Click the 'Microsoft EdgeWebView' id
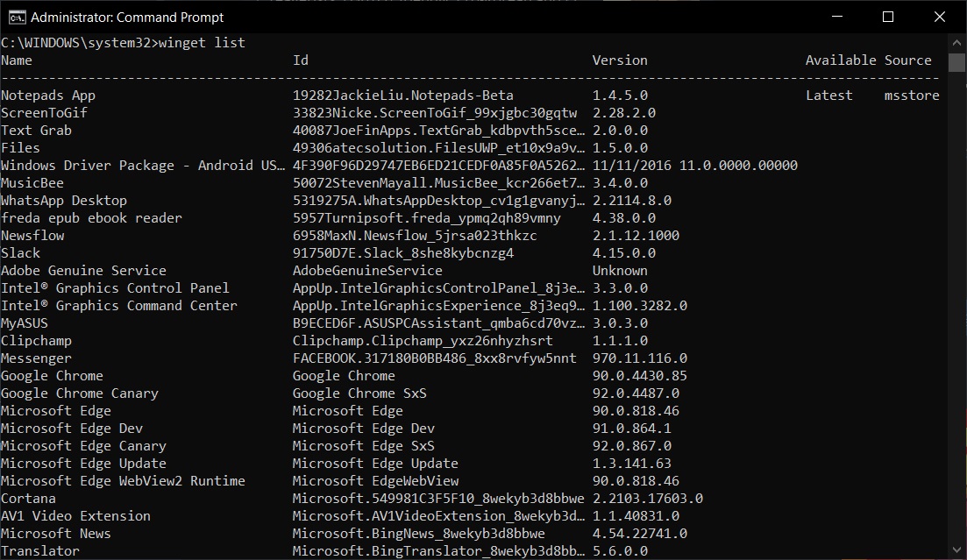 [x=375, y=481]
